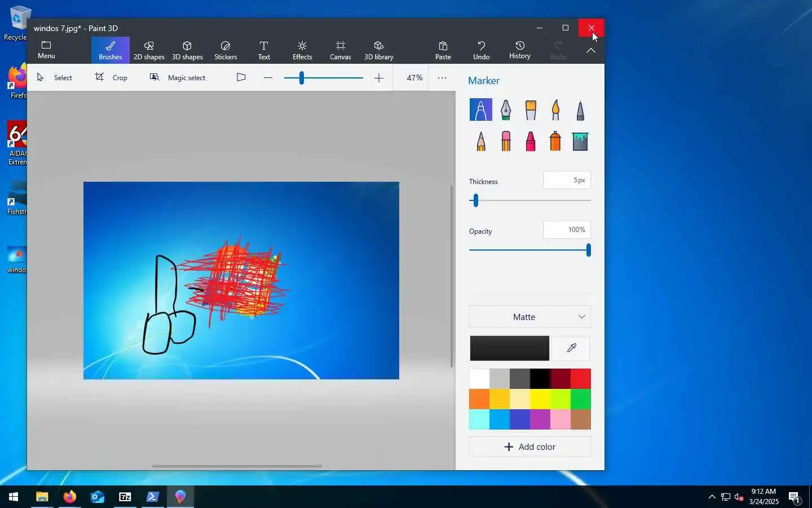Screen dimensions: 812x508
Task: Zoom out with the minus button
Action: tap(268, 78)
